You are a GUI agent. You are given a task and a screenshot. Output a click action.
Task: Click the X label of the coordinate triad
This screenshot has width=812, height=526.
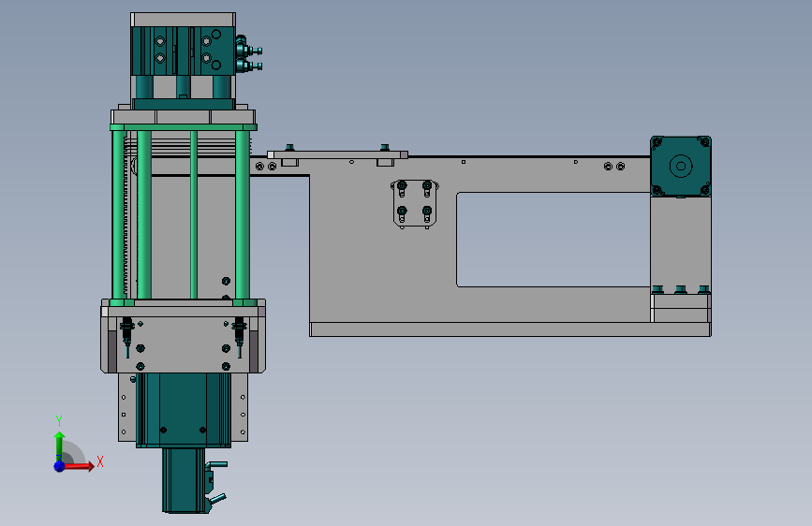(100, 461)
